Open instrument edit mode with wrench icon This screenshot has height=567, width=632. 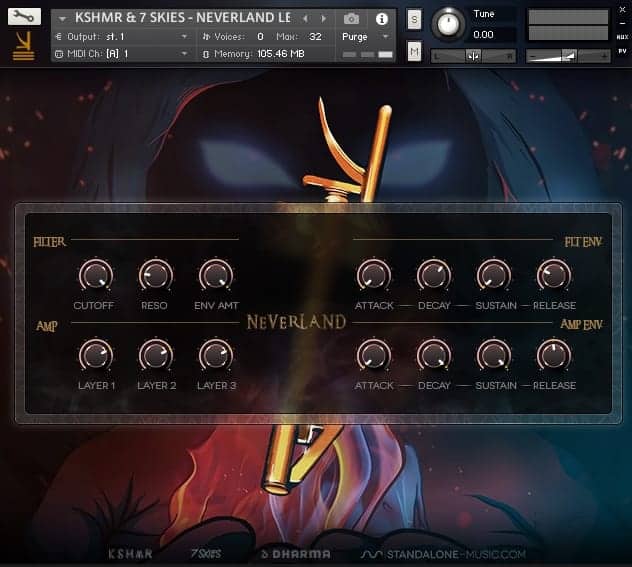(24, 16)
